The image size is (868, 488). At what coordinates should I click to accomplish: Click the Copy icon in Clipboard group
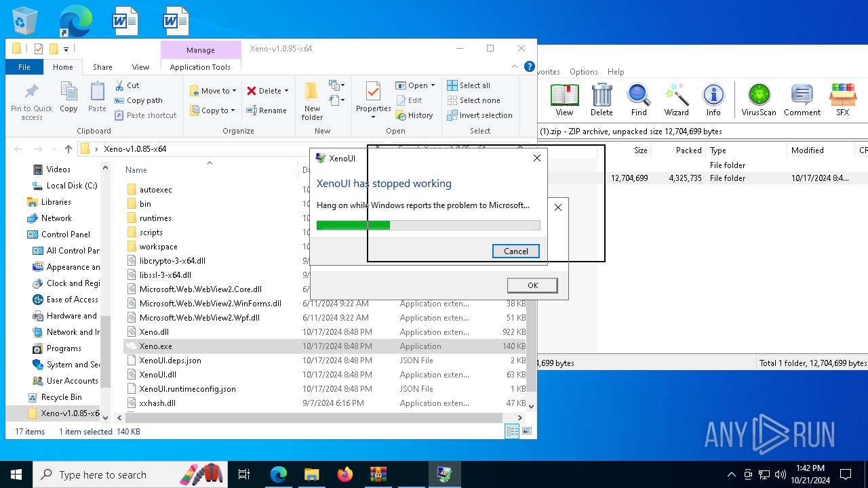(x=68, y=91)
